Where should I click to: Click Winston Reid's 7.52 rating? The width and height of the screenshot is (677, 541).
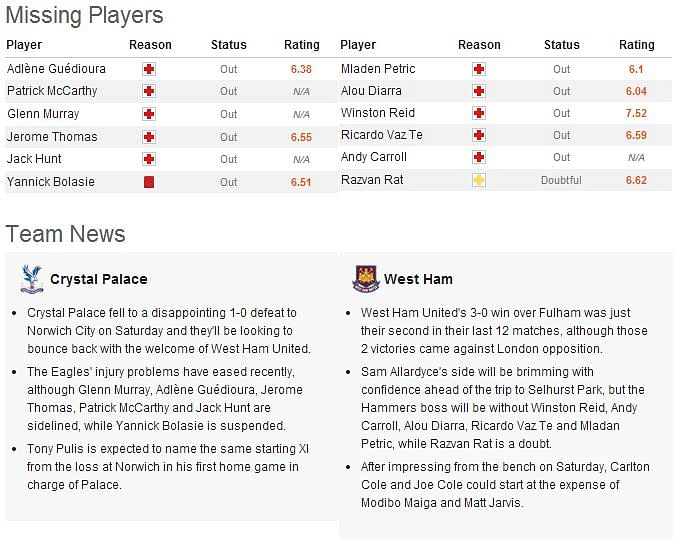pos(636,113)
